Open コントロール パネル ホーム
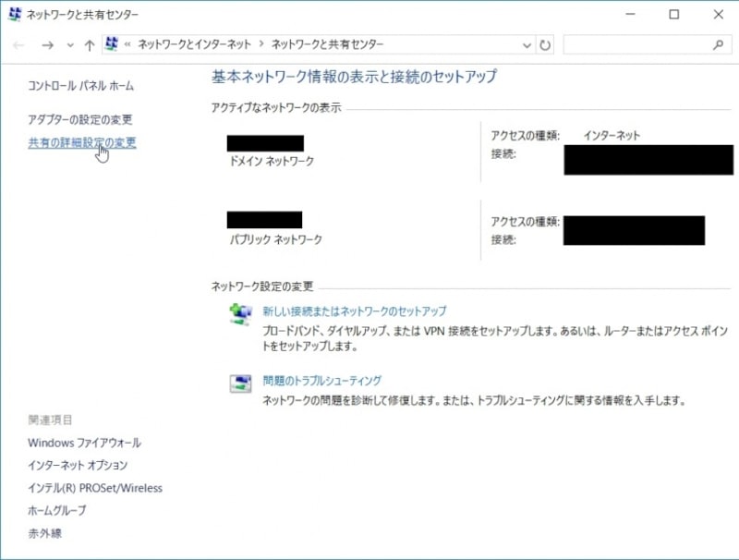This screenshot has height=560, width=739. tap(78, 85)
